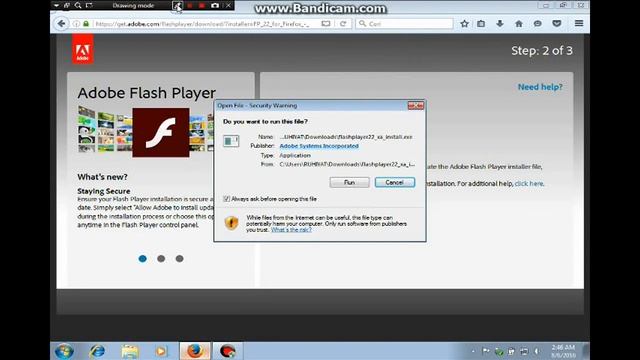Open the bookmarks list clipboard icon

481,24
